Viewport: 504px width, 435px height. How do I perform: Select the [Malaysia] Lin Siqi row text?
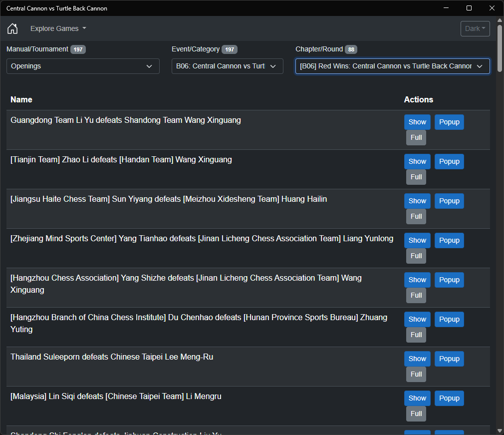116,397
